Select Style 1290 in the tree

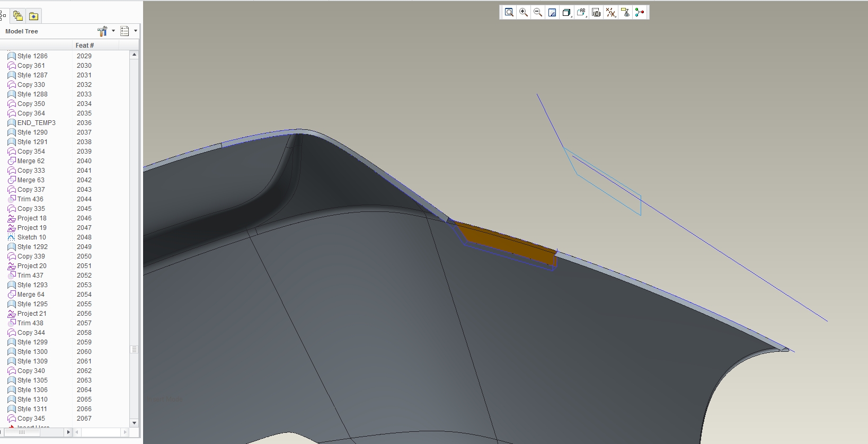pos(32,132)
